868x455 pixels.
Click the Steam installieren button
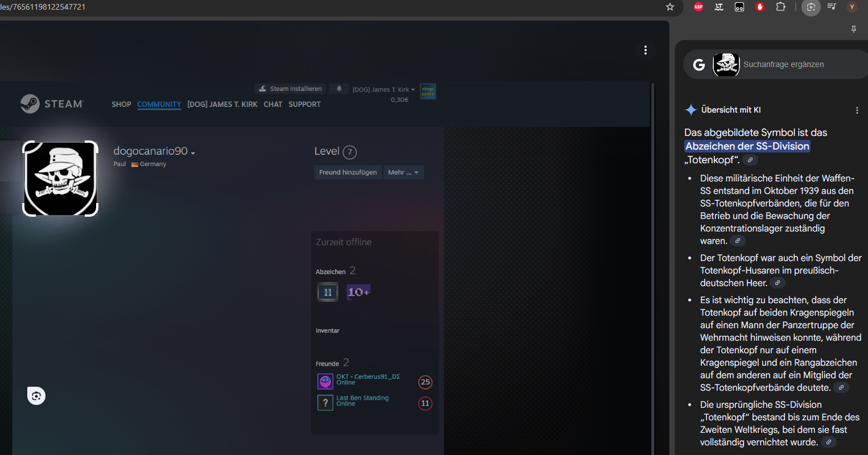click(x=291, y=89)
